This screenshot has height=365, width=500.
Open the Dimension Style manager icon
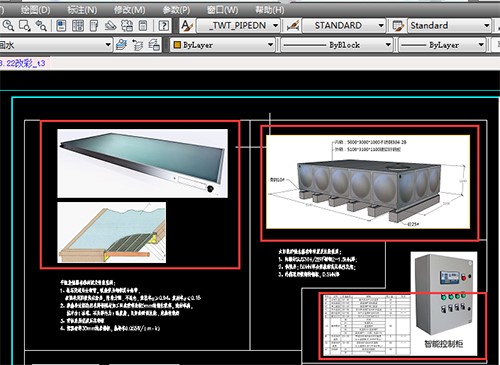pos(292,26)
